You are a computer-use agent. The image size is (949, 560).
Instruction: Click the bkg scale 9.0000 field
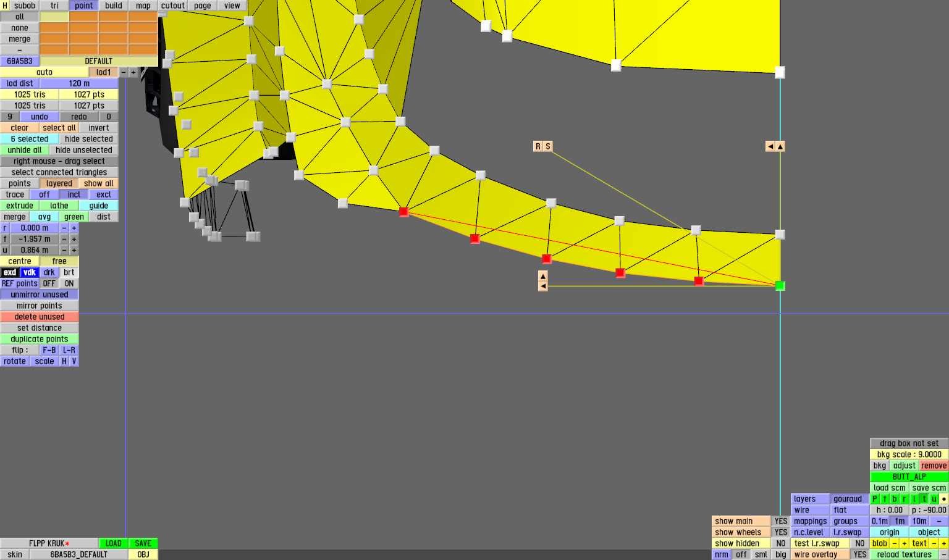point(909,454)
